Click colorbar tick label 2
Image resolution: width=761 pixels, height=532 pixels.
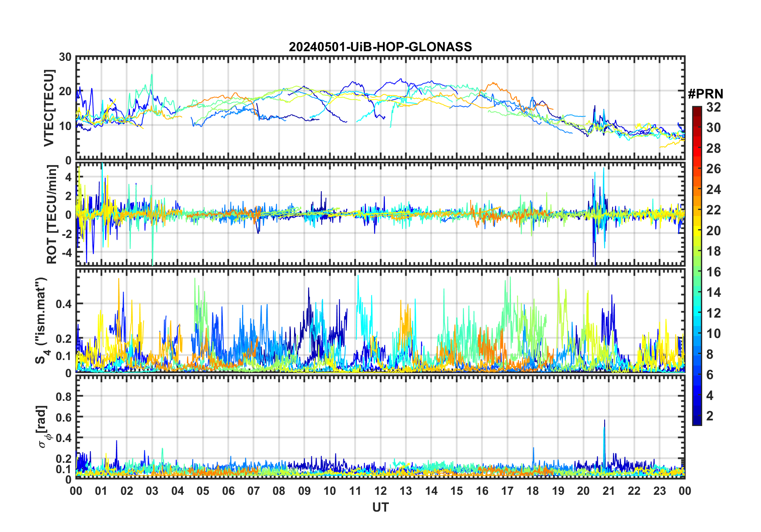710,416
